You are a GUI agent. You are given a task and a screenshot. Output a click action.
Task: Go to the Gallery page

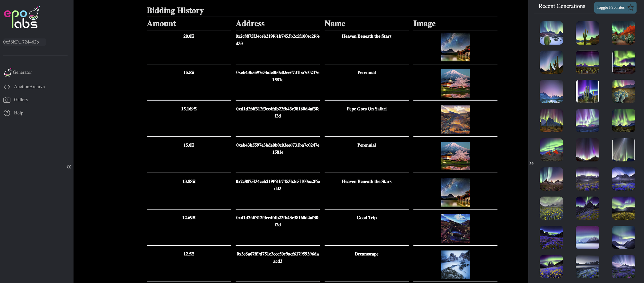point(21,100)
